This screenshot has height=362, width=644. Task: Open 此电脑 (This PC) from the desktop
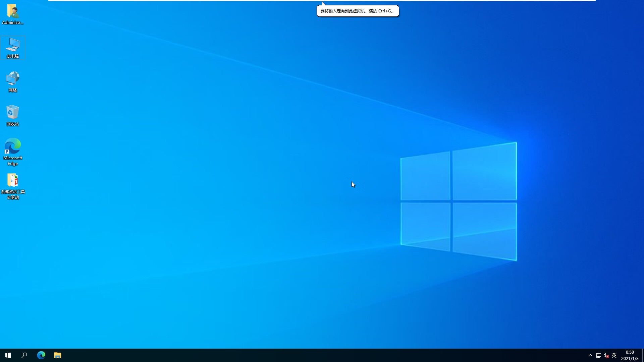[13, 47]
